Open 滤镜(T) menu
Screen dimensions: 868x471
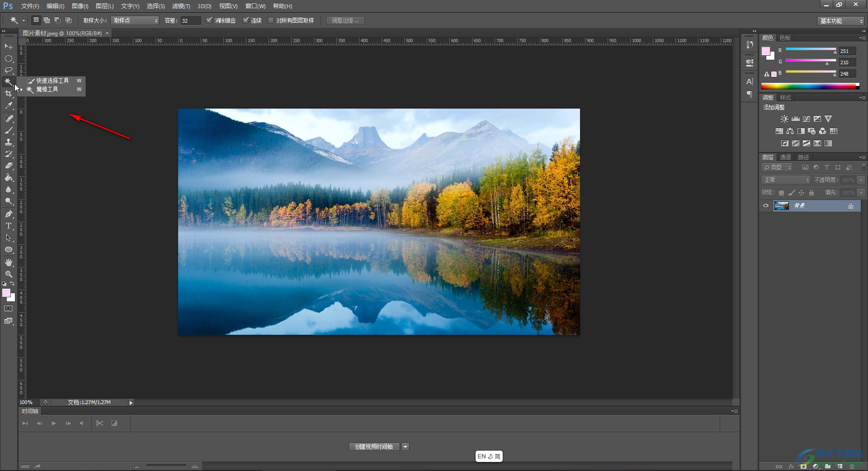click(x=181, y=6)
